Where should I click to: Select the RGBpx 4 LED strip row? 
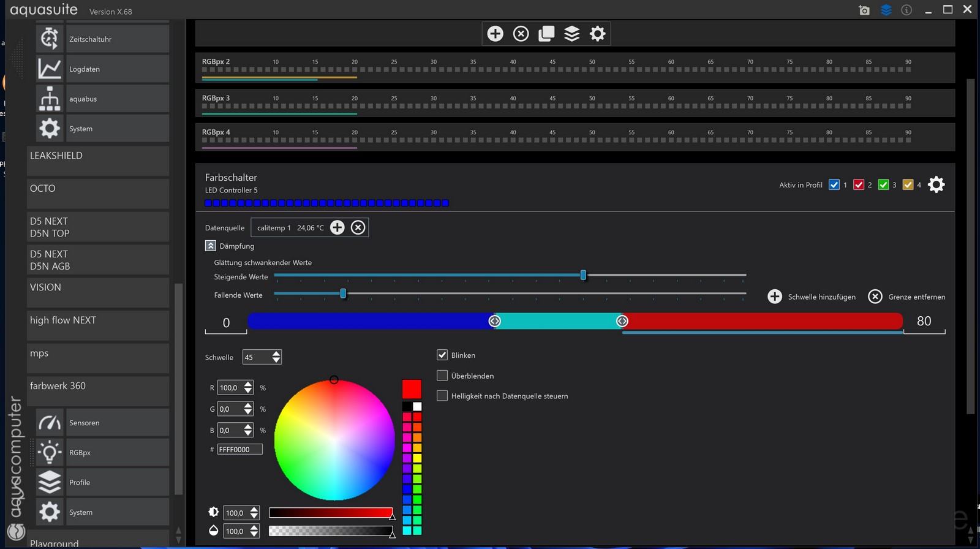coord(575,137)
